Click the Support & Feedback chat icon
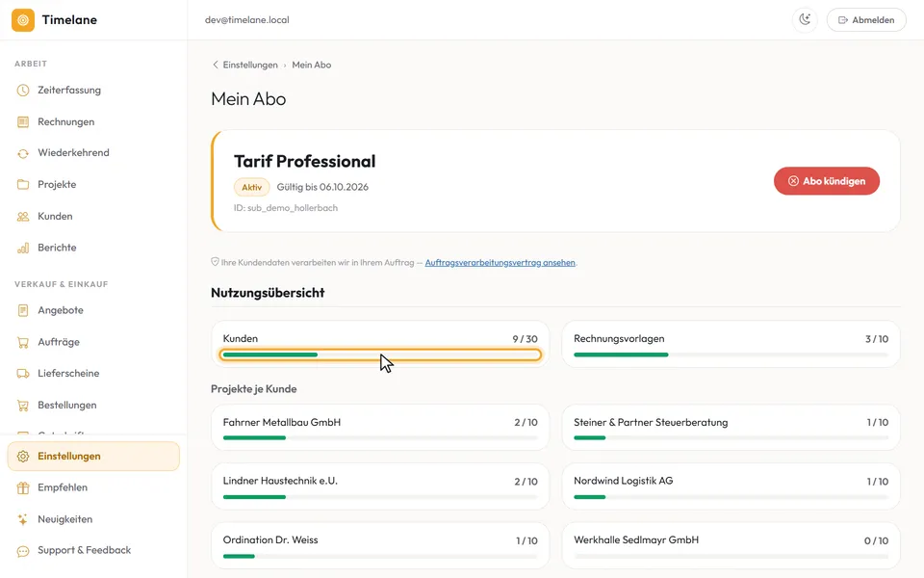 [x=23, y=551]
